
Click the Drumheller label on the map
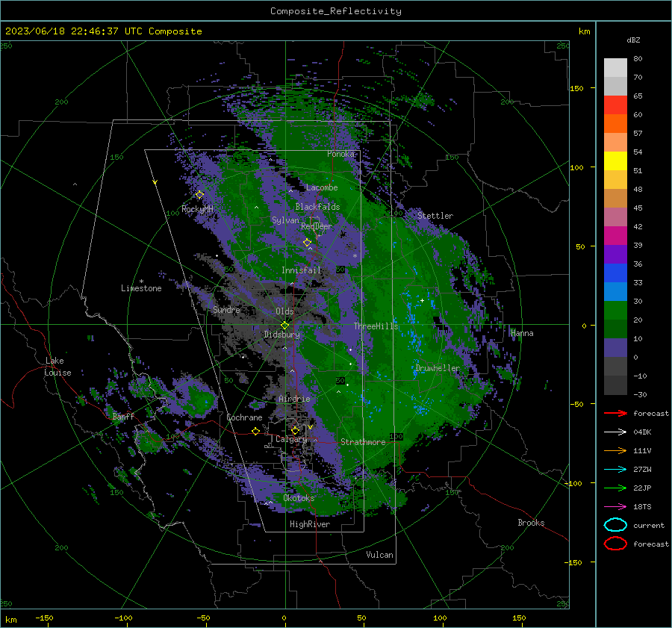[x=438, y=368]
